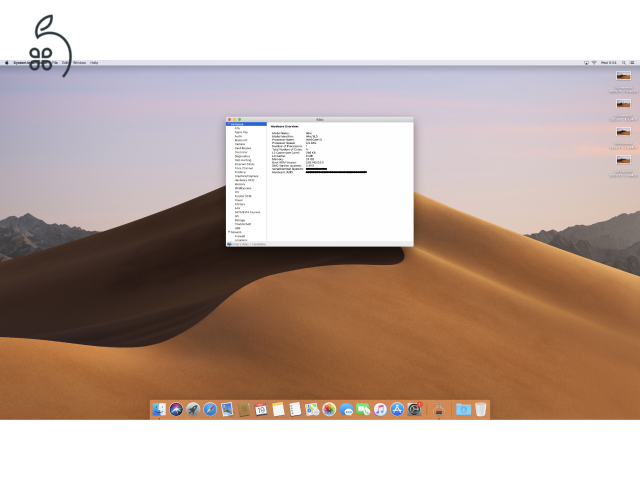The image size is (640, 480).
Task: Open Mail stamp icon in Dock
Action: (227, 409)
